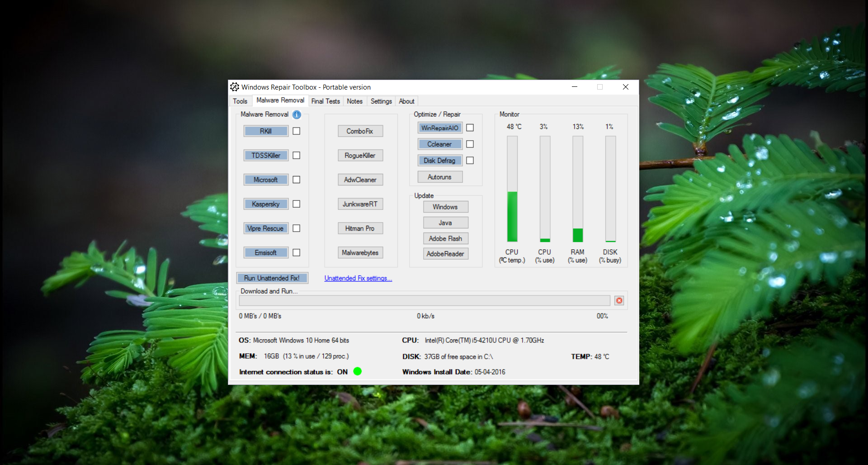
Task: Select the Kaspersky checkbox
Action: (297, 204)
